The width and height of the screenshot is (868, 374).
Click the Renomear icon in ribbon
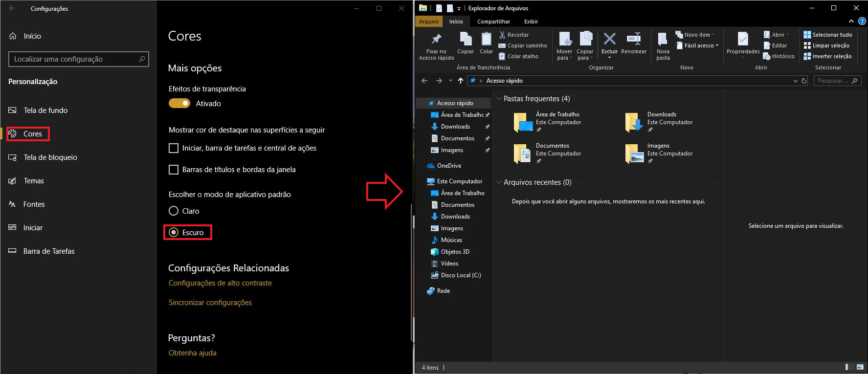click(634, 39)
